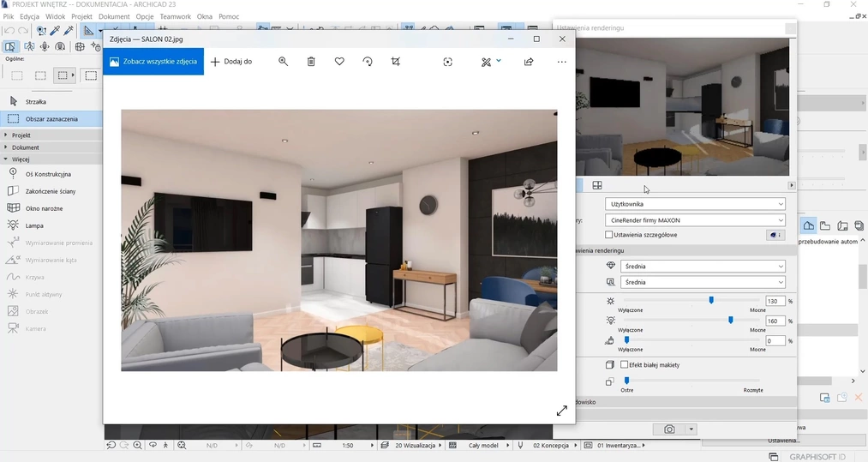Image resolution: width=868 pixels, height=462 pixels.
Task: Open the first Średnia quality dropdown
Action: [703, 267]
